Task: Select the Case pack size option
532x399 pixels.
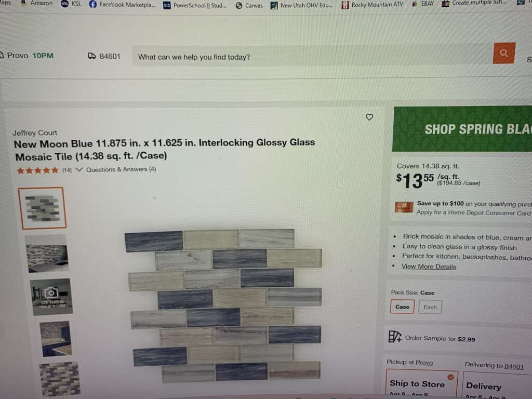Action: [402, 307]
